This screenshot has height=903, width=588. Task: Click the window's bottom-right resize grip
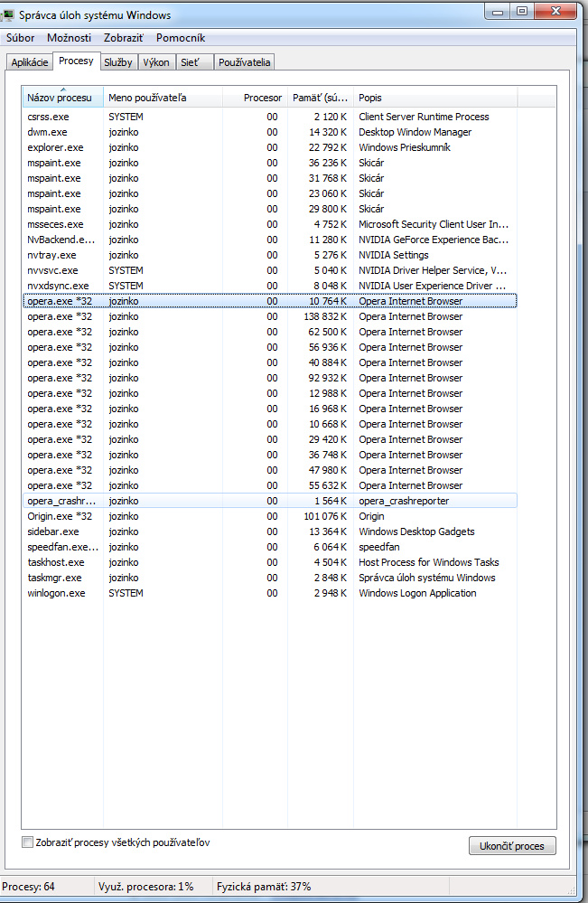[571, 889]
